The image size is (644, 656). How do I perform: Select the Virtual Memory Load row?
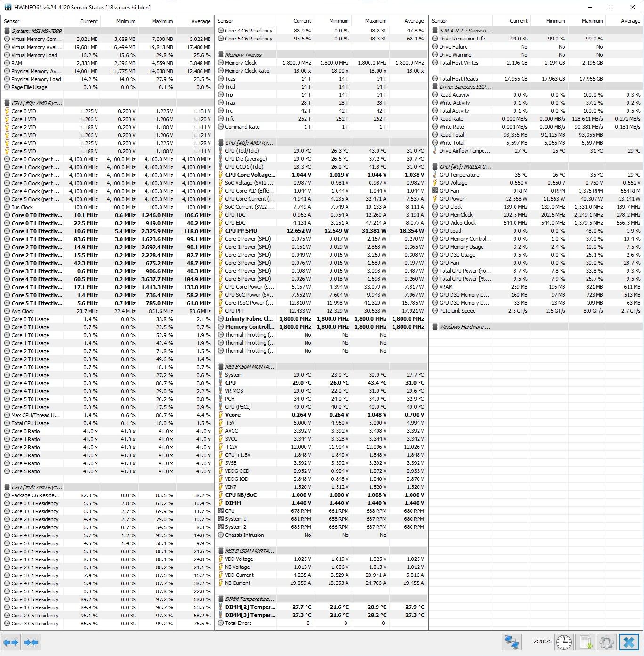[108, 55]
